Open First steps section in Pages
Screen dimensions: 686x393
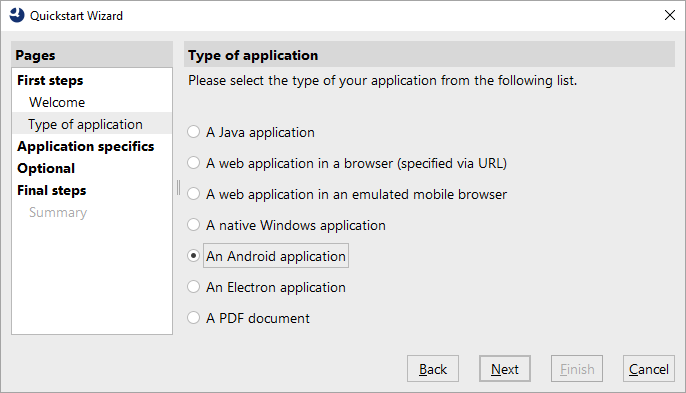tap(50, 81)
